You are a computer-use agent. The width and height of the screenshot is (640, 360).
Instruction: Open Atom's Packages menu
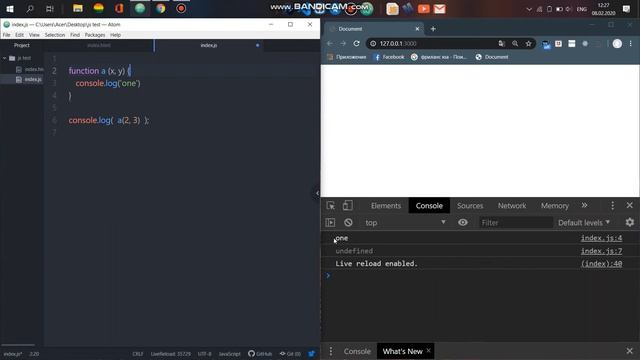coord(95,35)
